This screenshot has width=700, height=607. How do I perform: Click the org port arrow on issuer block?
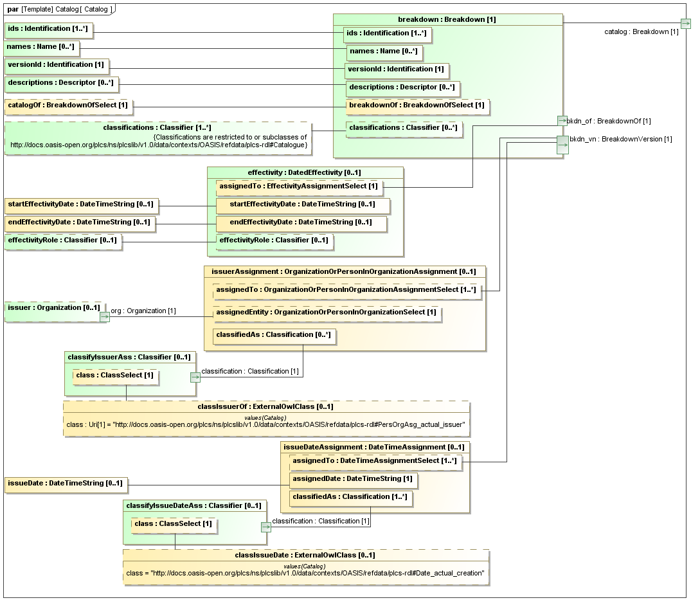pyautogui.click(x=104, y=316)
